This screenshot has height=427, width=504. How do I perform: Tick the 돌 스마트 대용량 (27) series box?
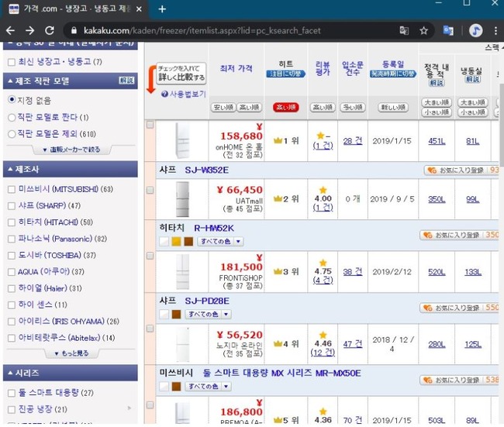pos(12,393)
